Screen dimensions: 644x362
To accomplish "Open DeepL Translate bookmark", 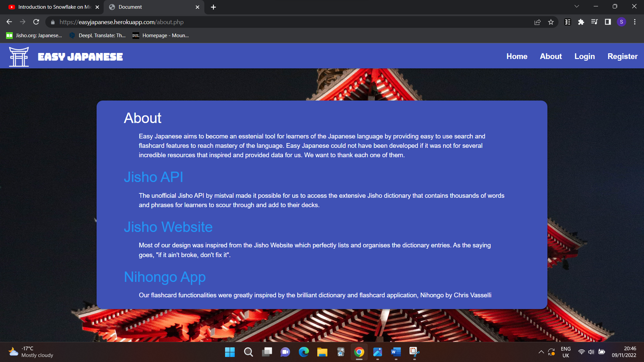I will (x=97, y=36).
